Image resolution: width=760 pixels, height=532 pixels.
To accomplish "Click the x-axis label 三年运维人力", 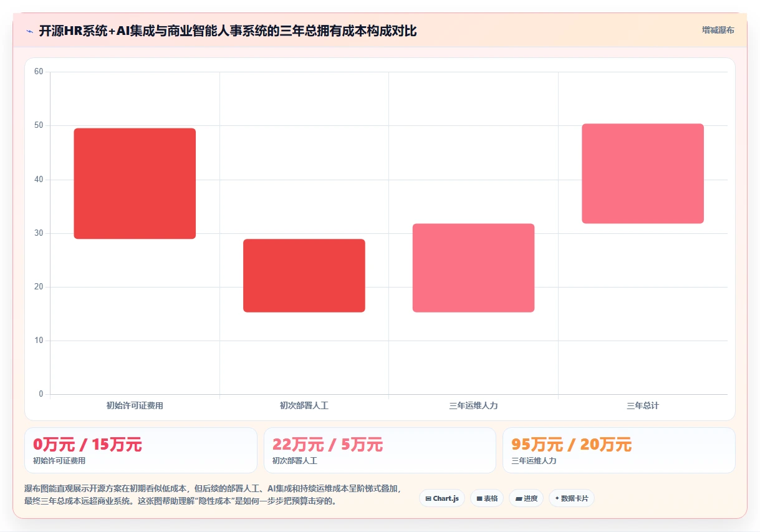I will tap(473, 405).
